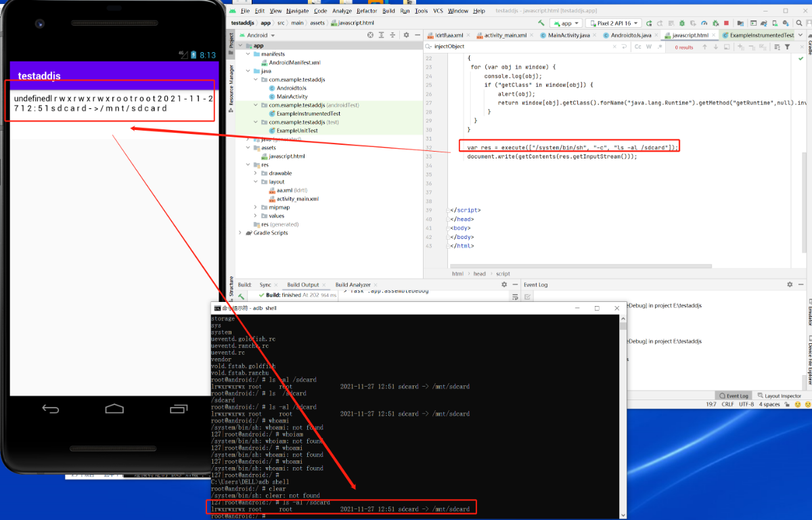Viewport: 812px width, 520px height.
Task: Collapse the manifests folder
Action: 248,54
